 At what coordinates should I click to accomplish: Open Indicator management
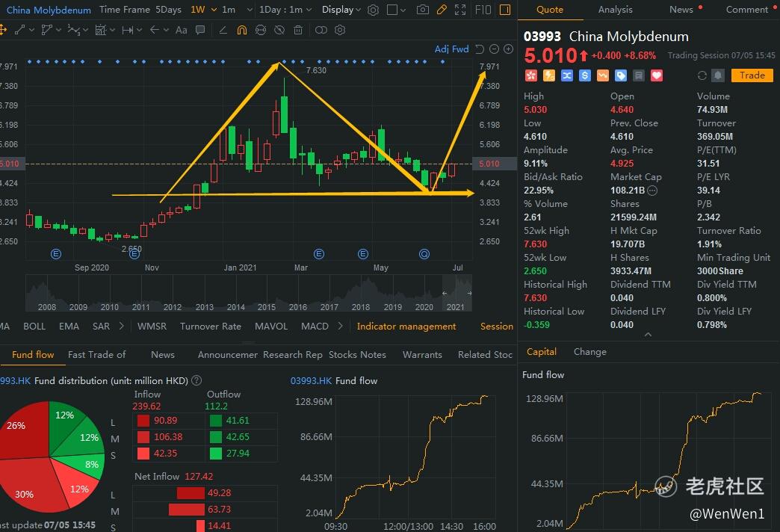[406, 326]
